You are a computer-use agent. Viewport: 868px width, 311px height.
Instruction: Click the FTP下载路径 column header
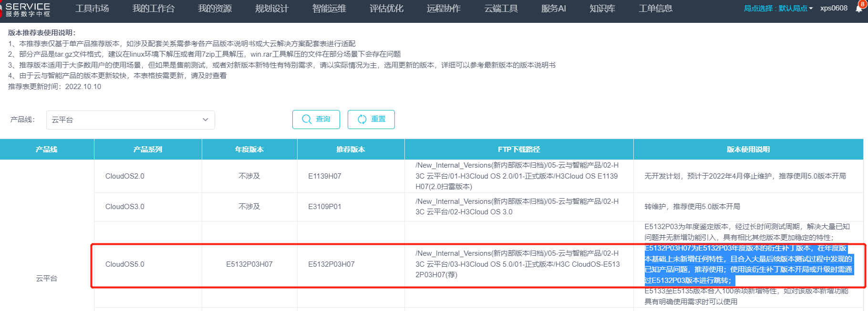(x=519, y=150)
